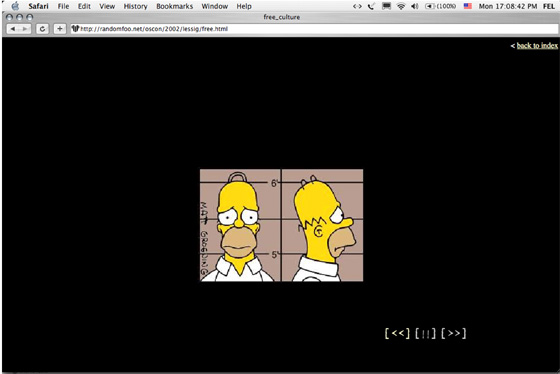Open the Bookmarks menu
This screenshot has width=560, height=374.
pyautogui.click(x=174, y=6)
